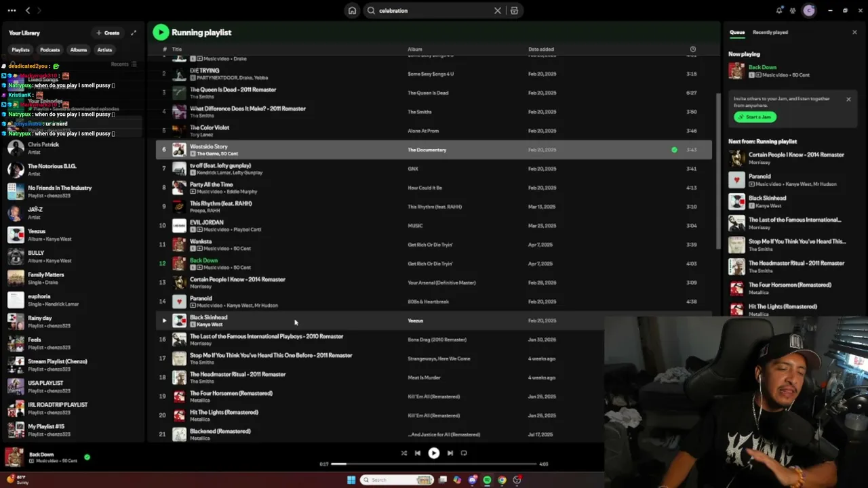Viewport: 868px width, 488px height.
Task: Open Your Arsenal (Definitive Master) album link
Action: click(441, 283)
